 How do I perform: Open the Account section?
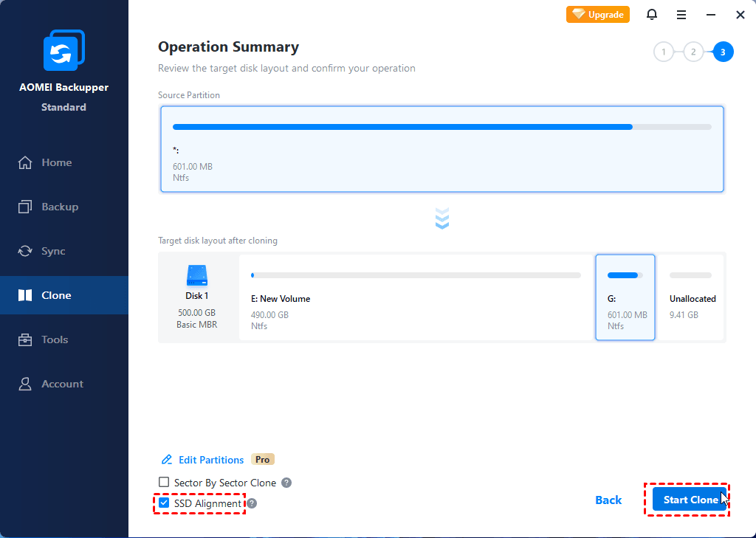[x=64, y=384]
